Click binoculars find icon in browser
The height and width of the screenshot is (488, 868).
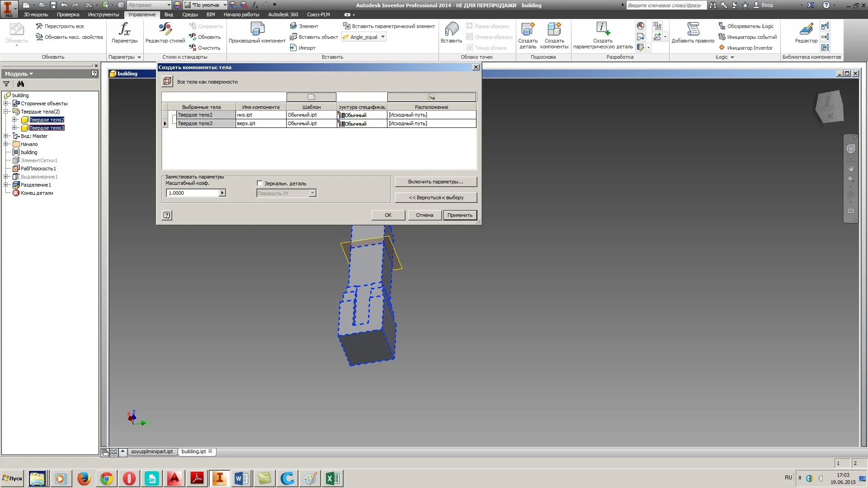pyautogui.click(x=20, y=84)
